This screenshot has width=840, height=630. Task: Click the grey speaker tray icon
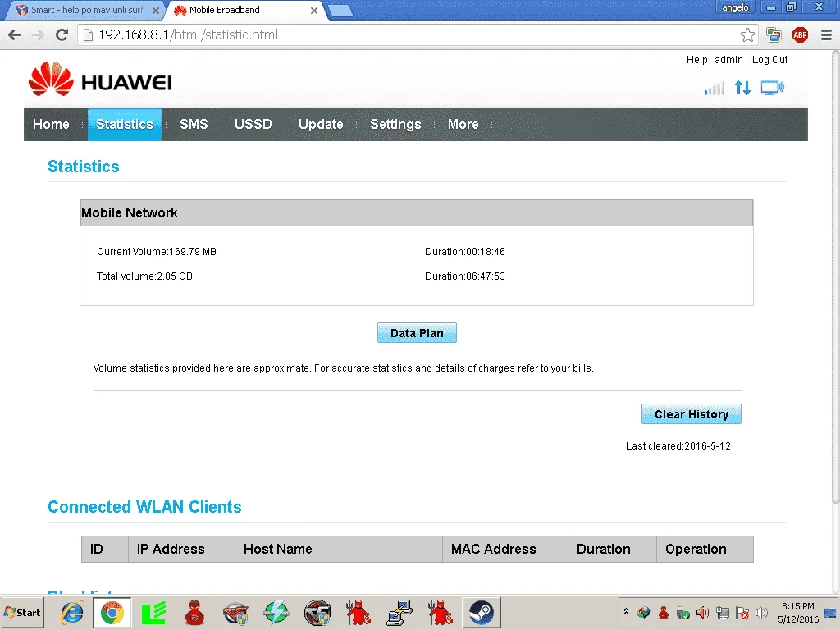761,612
